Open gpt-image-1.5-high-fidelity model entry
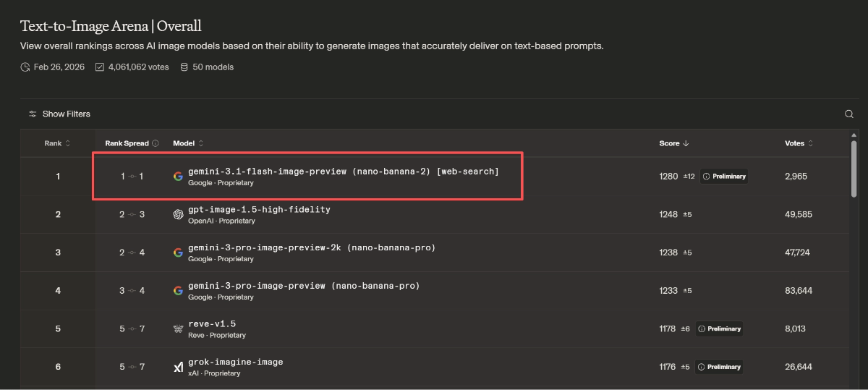The image size is (868, 390). coord(259,210)
